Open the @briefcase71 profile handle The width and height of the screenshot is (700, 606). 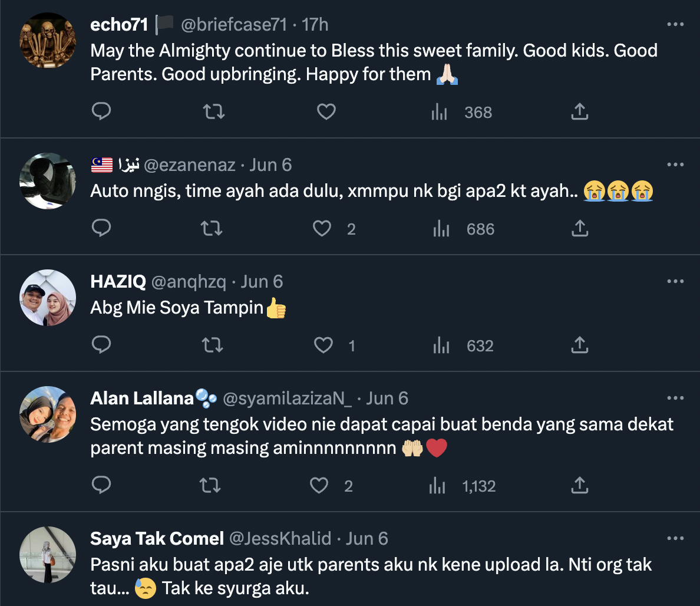[234, 25]
